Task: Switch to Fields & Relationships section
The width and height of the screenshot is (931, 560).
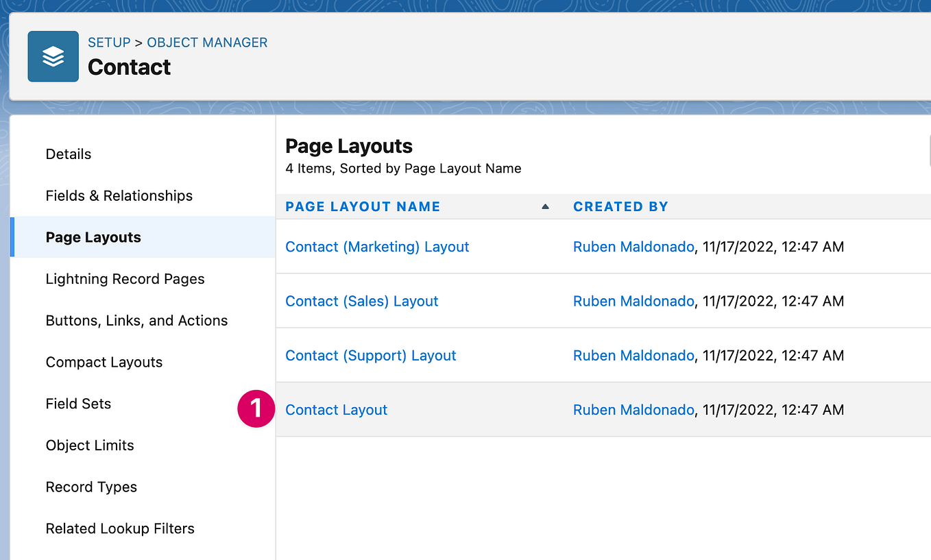Action: (x=119, y=195)
